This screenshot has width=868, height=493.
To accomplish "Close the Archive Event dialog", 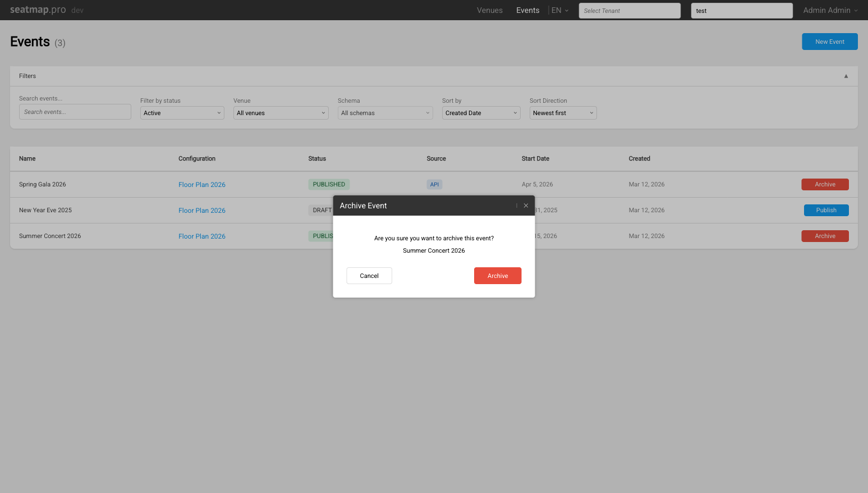I will point(526,206).
